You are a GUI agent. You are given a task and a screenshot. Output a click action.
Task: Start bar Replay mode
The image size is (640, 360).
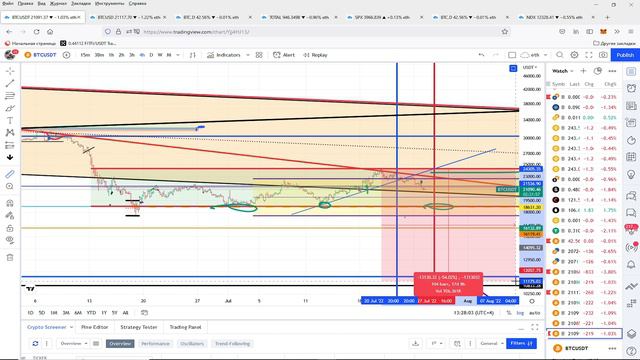tap(315, 55)
